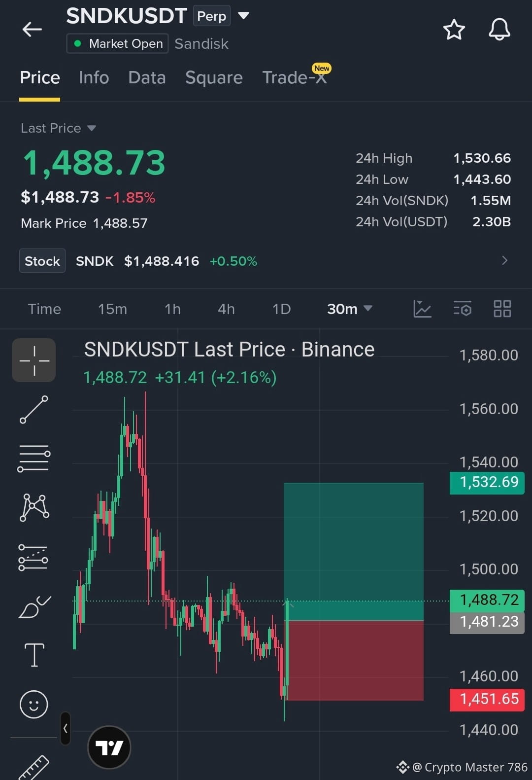Image resolution: width=532 pixels, height=780 pixels.
Task: Open the SNDK stock row chevron
Action: pos(504,260)
